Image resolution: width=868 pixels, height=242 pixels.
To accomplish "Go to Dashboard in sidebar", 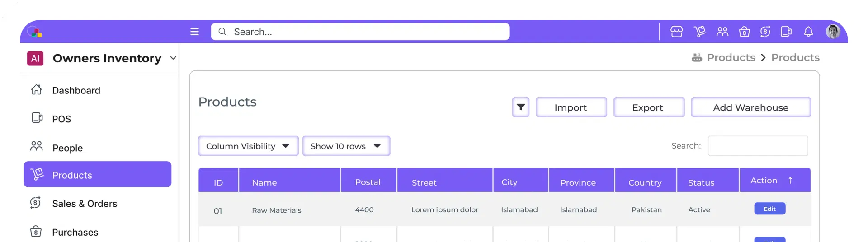I will 76,90.
